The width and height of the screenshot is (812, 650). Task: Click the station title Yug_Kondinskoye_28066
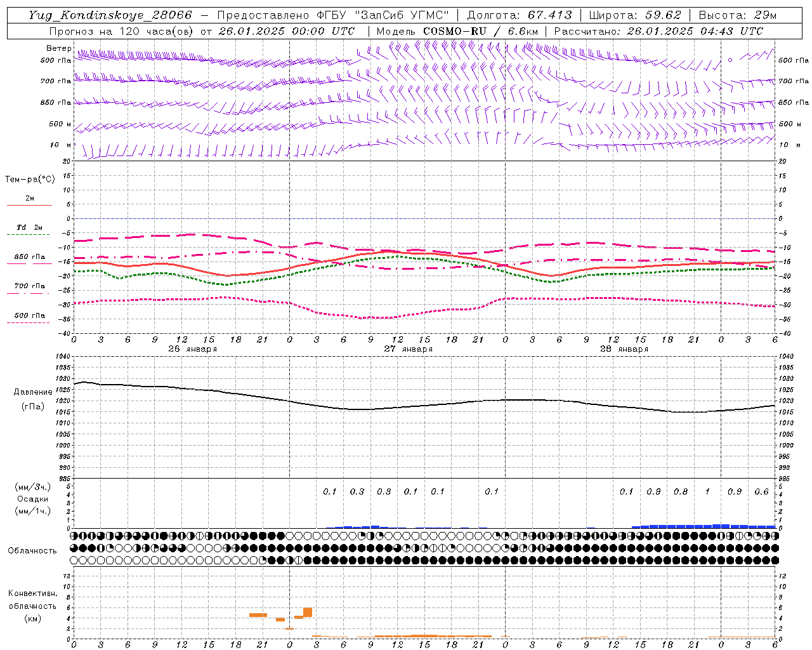(110, 15)
